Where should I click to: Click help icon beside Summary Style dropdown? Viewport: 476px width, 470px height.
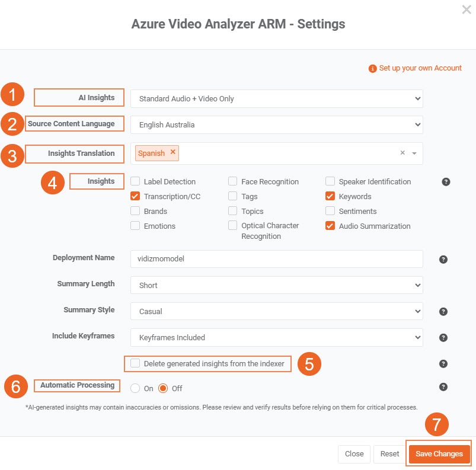click(443, 311)
